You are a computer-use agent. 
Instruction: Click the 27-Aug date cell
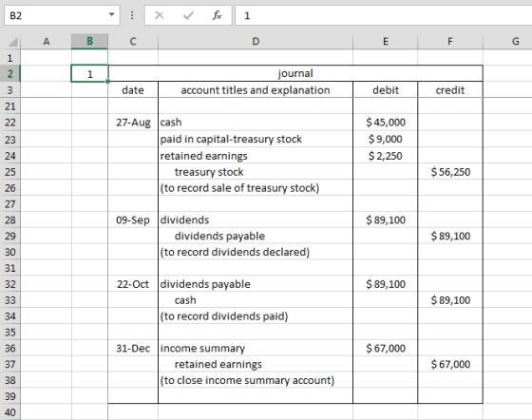tap(133, 123)
